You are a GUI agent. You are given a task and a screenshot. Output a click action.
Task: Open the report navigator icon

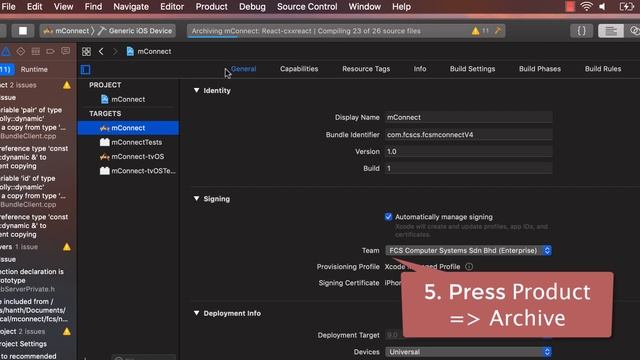[65, 51]
